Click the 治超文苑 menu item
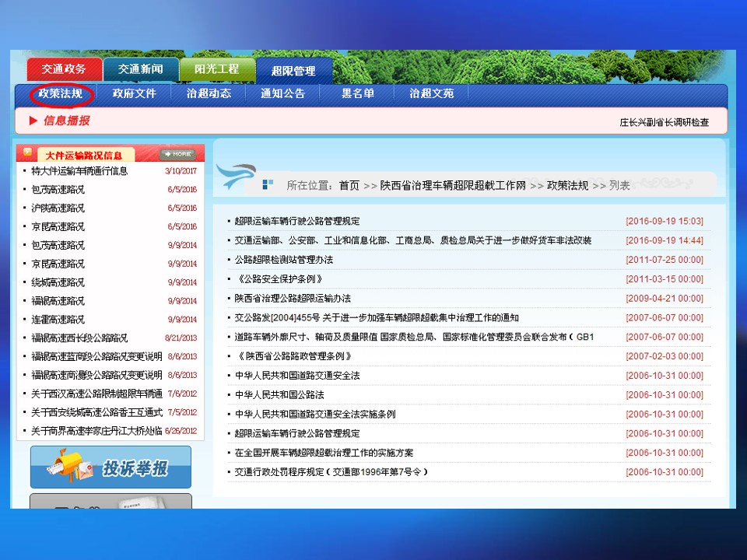This screenshot has height=560, width=747. click(x=432, y=93)
